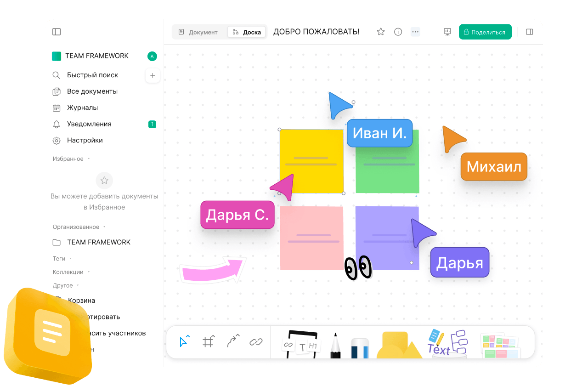Click the notifications badge 1
This screenshot has width=588, height=386.
click(152, 124)
